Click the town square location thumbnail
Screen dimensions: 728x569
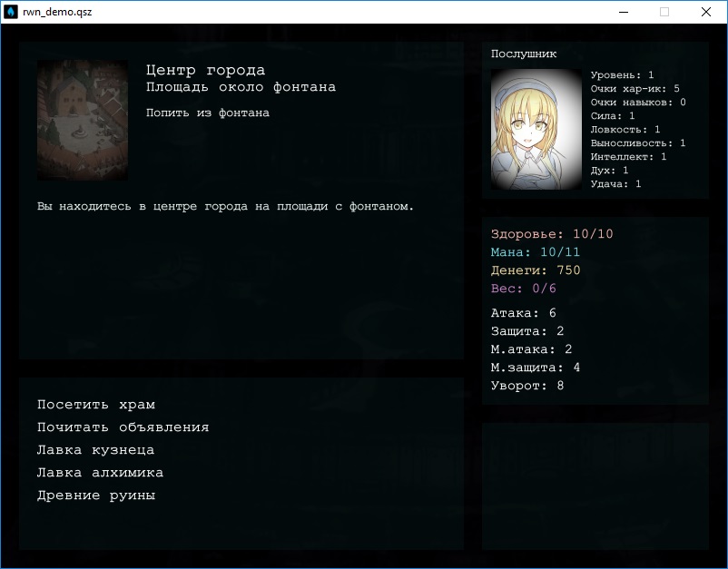(83, 120)
